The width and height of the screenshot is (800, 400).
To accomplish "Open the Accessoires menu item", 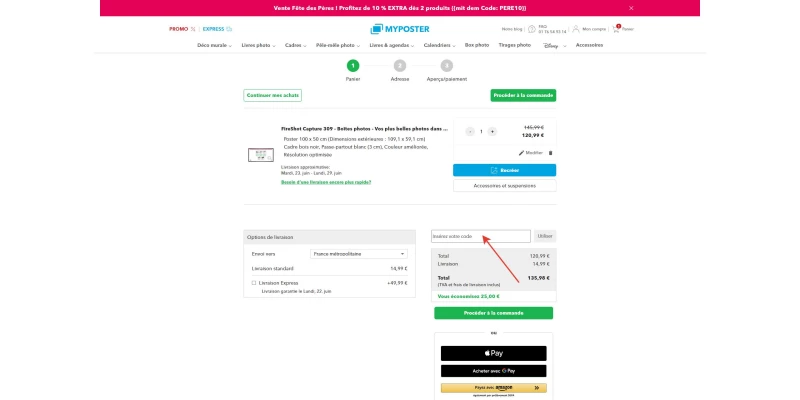I will tap(589, 45).
